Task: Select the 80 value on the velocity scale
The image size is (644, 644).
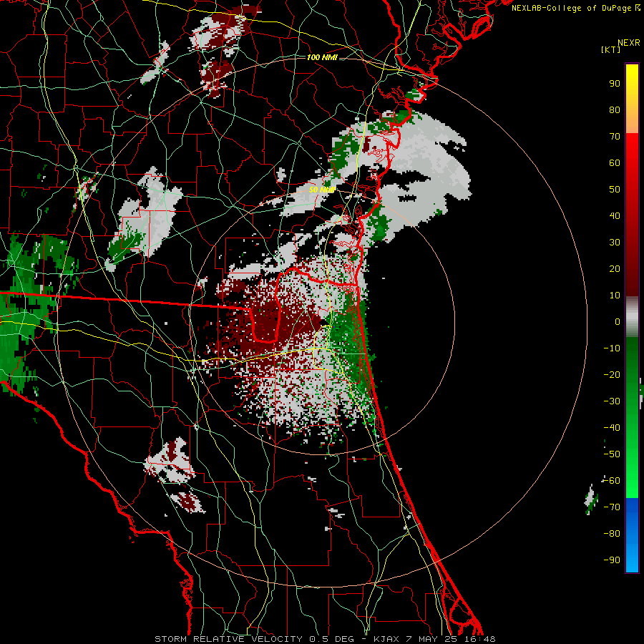Action: tap(615, 110)
